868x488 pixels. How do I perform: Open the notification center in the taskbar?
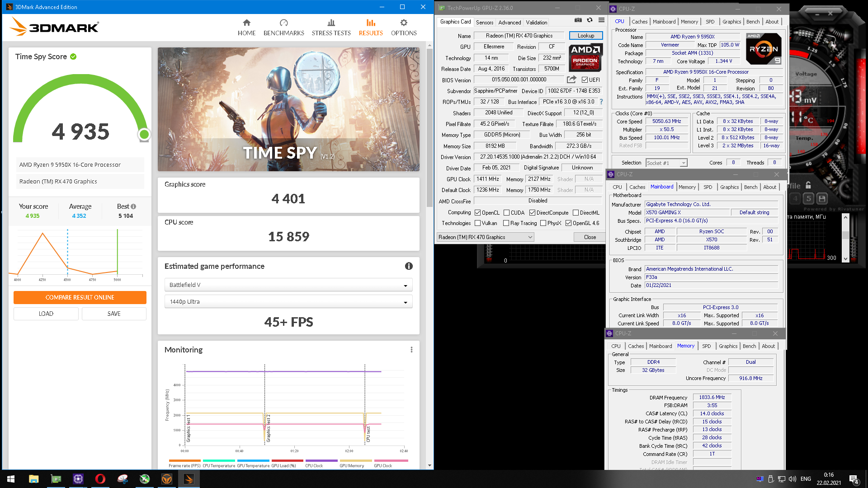click(854, 479)
